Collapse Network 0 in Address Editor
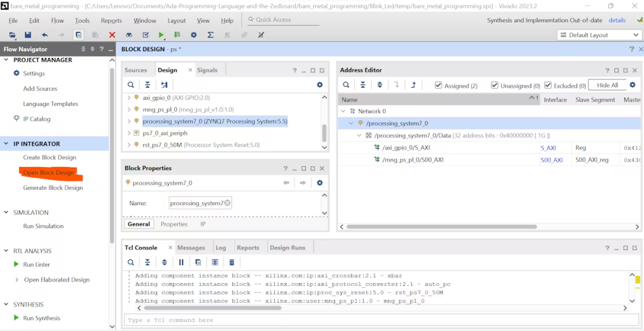The width and height of the screenshot is (644, 331). point(343,112)
